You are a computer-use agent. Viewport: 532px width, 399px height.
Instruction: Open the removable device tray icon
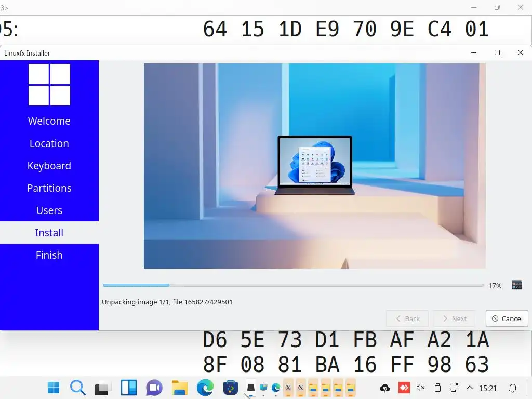437,388
